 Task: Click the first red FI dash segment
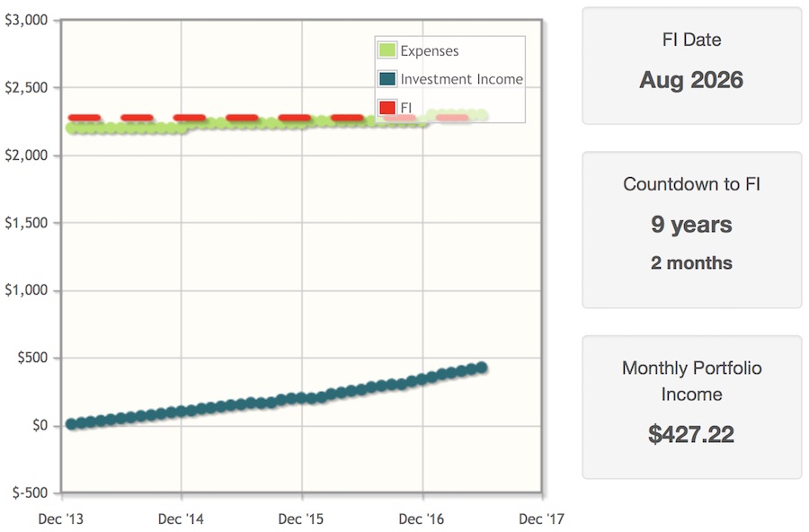[84, 118]
